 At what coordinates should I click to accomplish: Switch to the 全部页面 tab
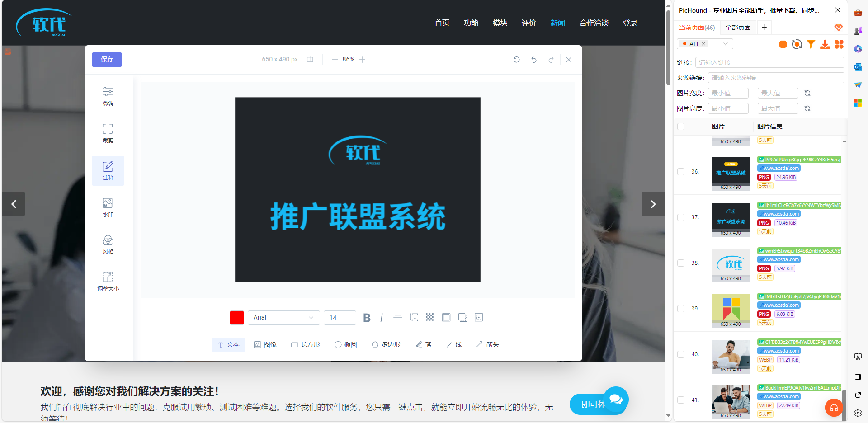pyautogui.click(x=738, y=28)
